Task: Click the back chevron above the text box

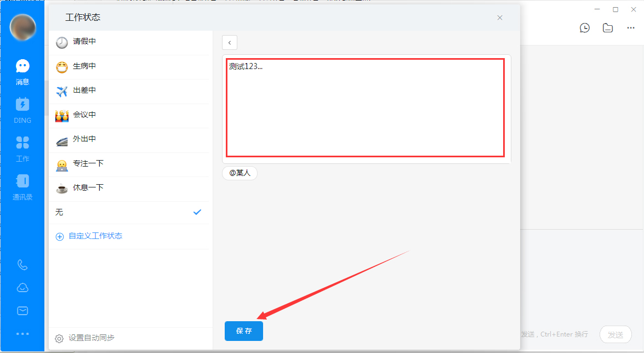Action: point(229,42)
